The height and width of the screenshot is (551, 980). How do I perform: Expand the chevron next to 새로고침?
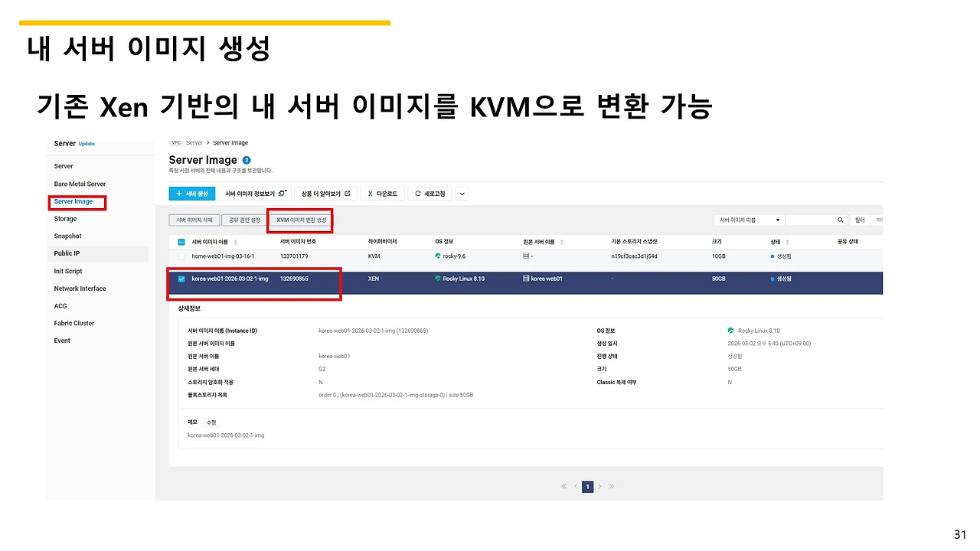coord(461,194)
